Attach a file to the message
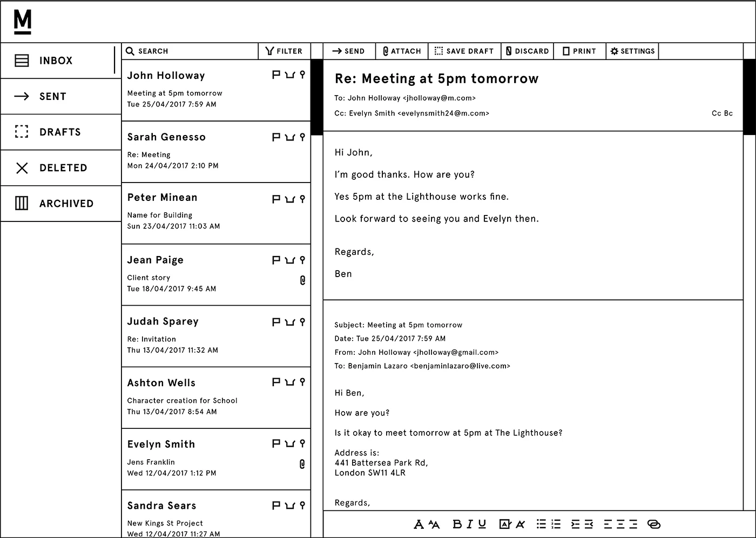The height and width of the screenshot is (538, 756). coord(402,51)
